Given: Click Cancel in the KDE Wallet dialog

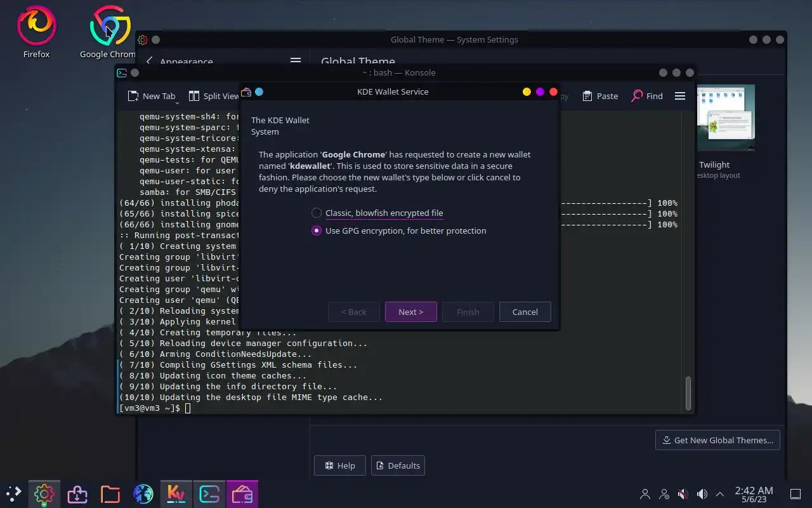Looking at the screenshot, I should 525,312.
